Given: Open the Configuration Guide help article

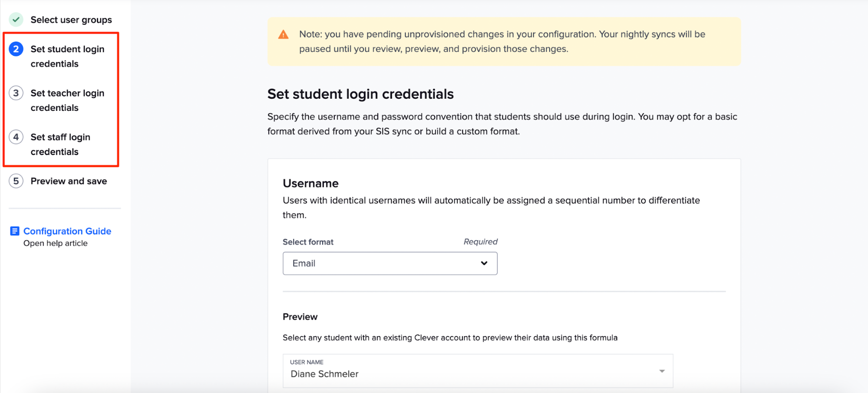Looking at the screenshot, I should coord(67,231).
